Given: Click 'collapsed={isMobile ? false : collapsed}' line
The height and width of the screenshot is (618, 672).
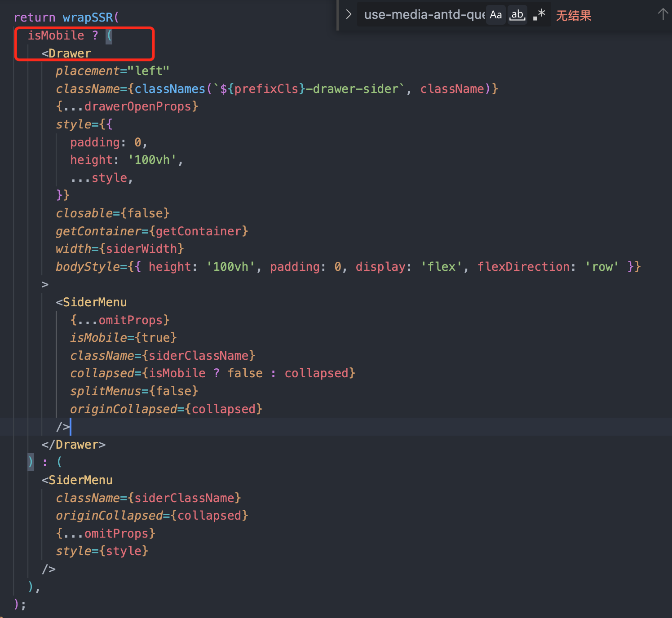Looking at the screenshot, I should coord(212,373).
